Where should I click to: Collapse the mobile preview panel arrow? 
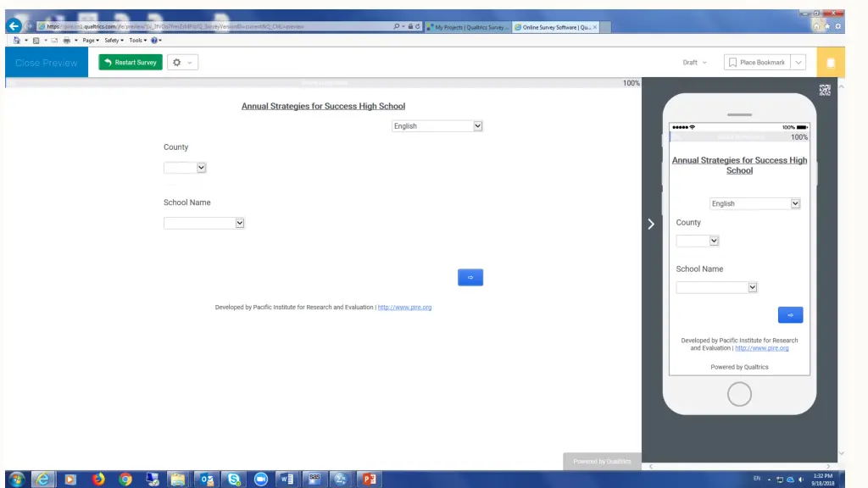651,224
